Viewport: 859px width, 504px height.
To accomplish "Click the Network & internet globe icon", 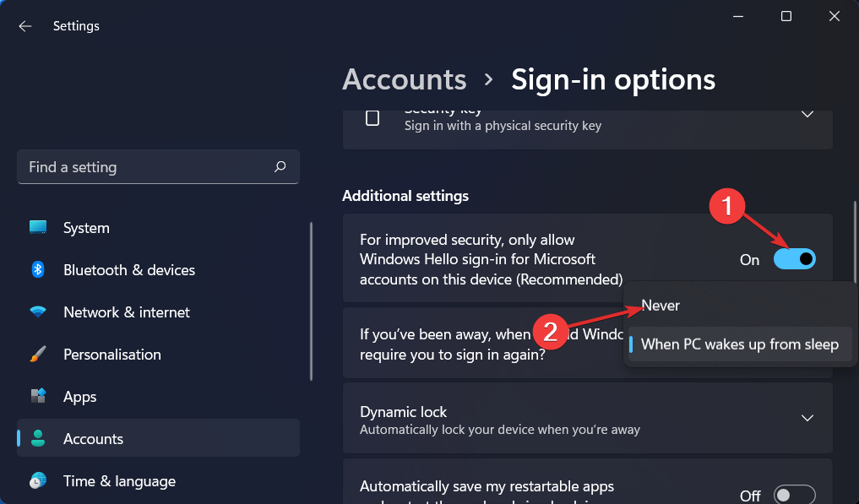I will (x=38, y=312).
